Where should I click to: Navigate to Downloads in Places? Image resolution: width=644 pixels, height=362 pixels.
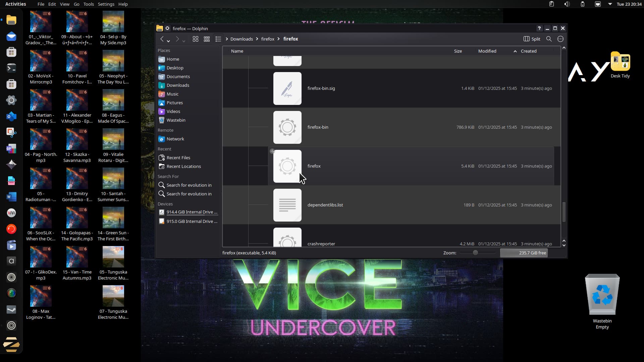click(178, 85)
